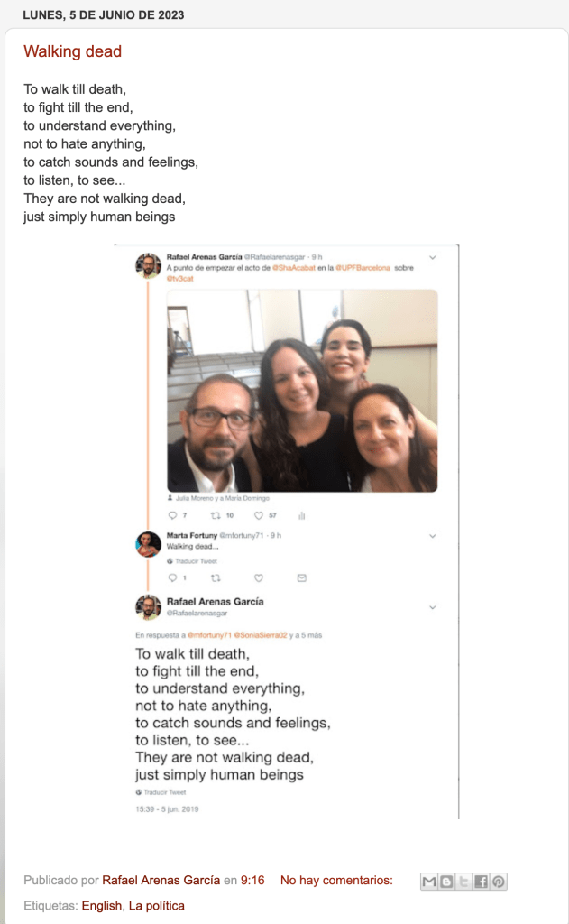Share post via the Twitter icon
The width and height of the screenshot is (569, 924).
pyautogui.click(x=463, y=881)
